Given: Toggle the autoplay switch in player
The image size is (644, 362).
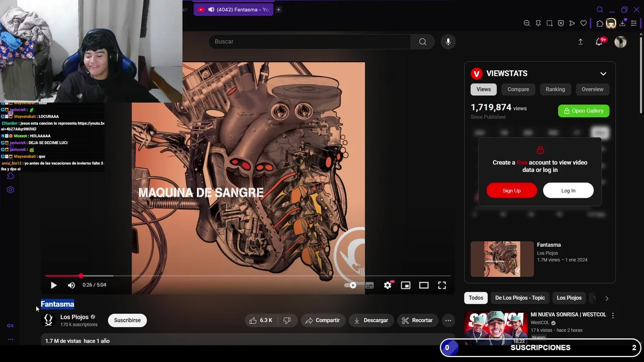Looking at the screenshot, I should click(351, 285).
